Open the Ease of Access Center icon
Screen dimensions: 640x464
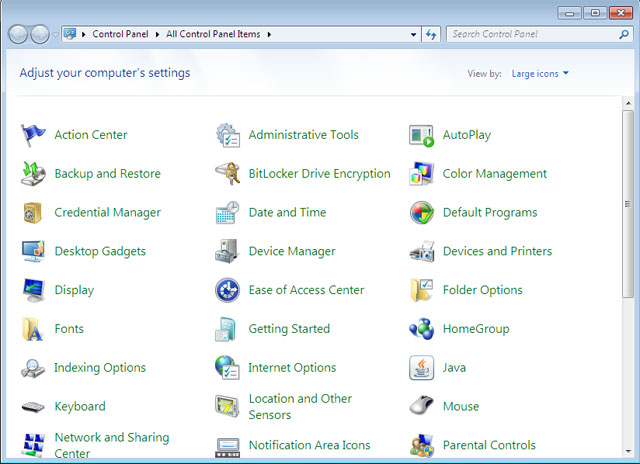click(227, 290)
